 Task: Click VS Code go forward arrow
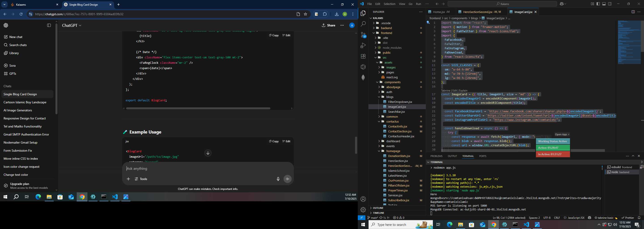click(443, 4)
